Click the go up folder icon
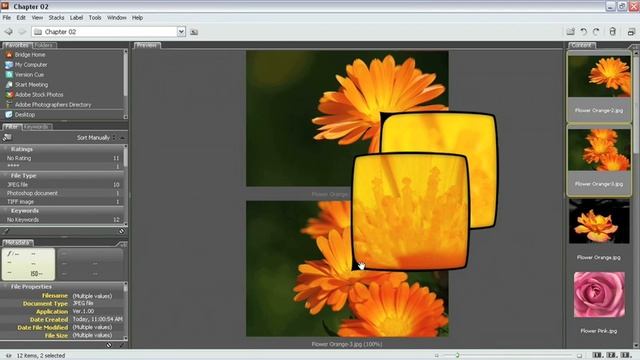The height and width of the screenshot is (360, 640). tap(194, 32)
